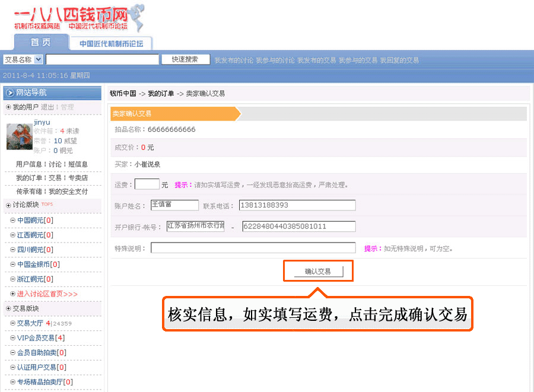The height and width of the screenshot is (392, 534).
Task: Click the 一八八四钱币网 site logo
Action: coord(77,18)
